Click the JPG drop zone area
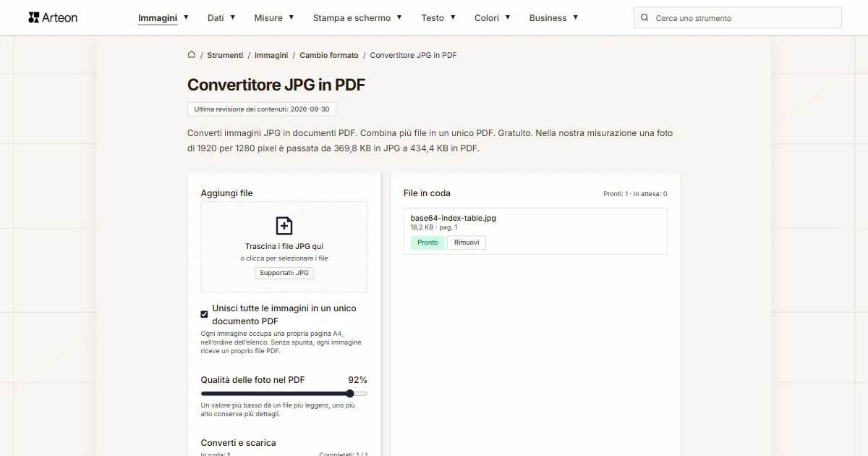This screenshot has width=868, height=456. pos(284,247)
